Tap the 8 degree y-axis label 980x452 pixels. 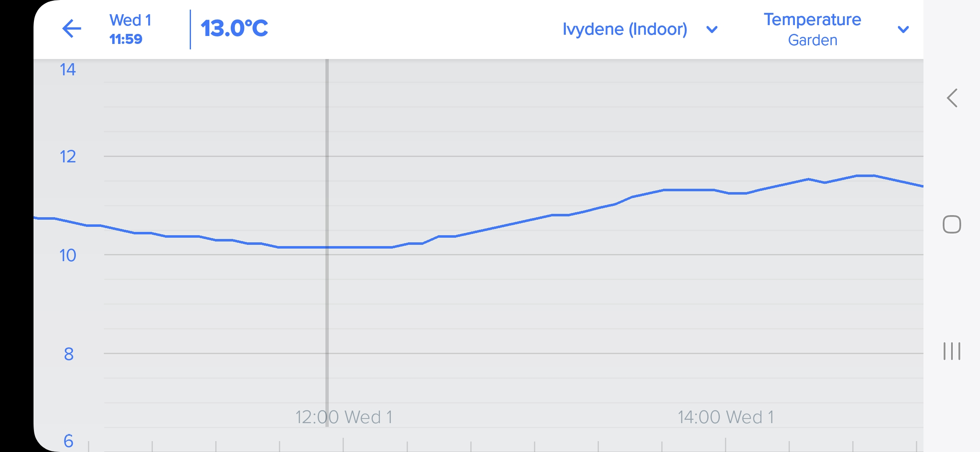coord(69,354)
